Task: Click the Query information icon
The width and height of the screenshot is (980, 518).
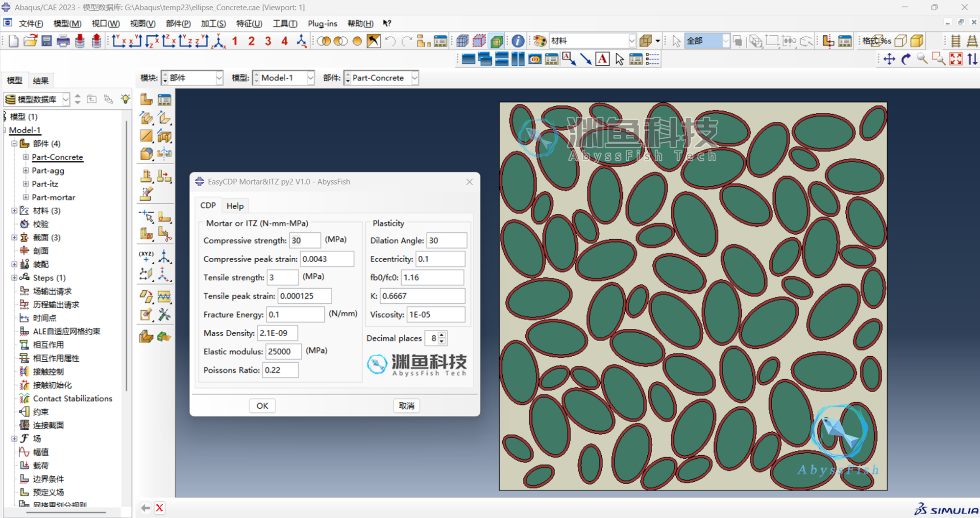Action: pos(517,41)
